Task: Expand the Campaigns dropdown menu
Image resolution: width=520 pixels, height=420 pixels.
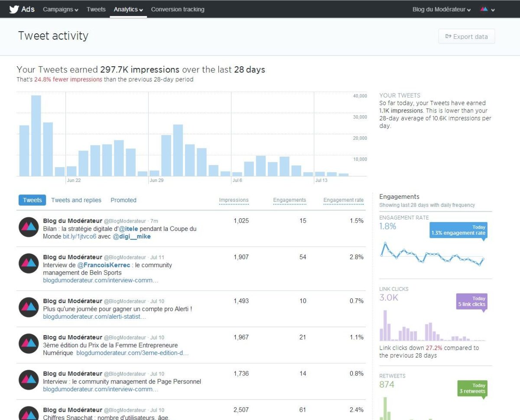Action: coord(61,9)
